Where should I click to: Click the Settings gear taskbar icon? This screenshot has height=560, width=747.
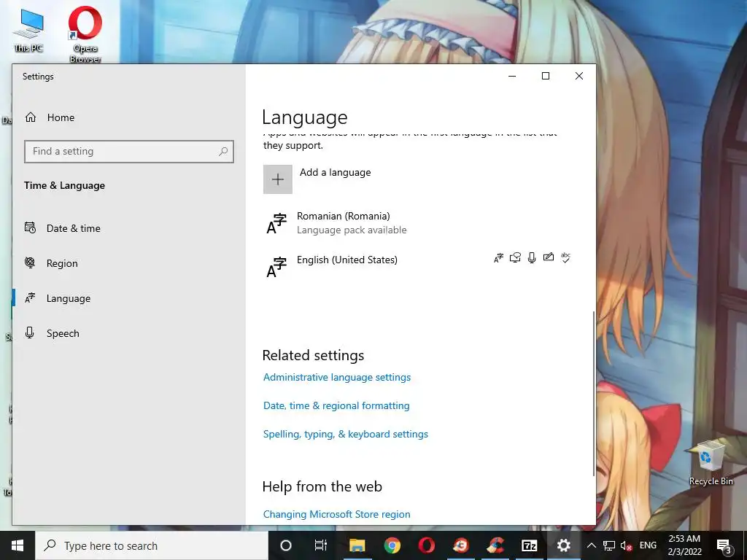tap(564, 545)
